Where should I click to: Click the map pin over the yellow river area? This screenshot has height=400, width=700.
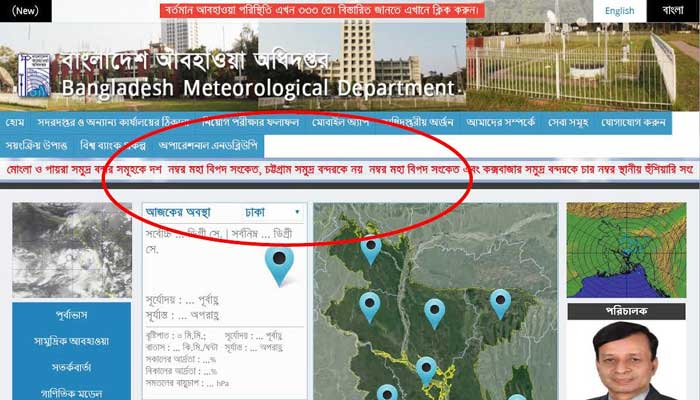coord(426,371)
